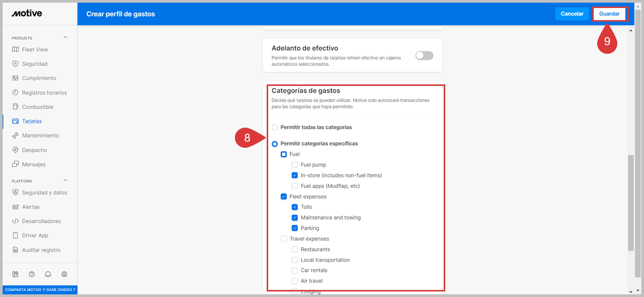Open Mantenimiento wrench icon in sidebar

pos(16,136)
